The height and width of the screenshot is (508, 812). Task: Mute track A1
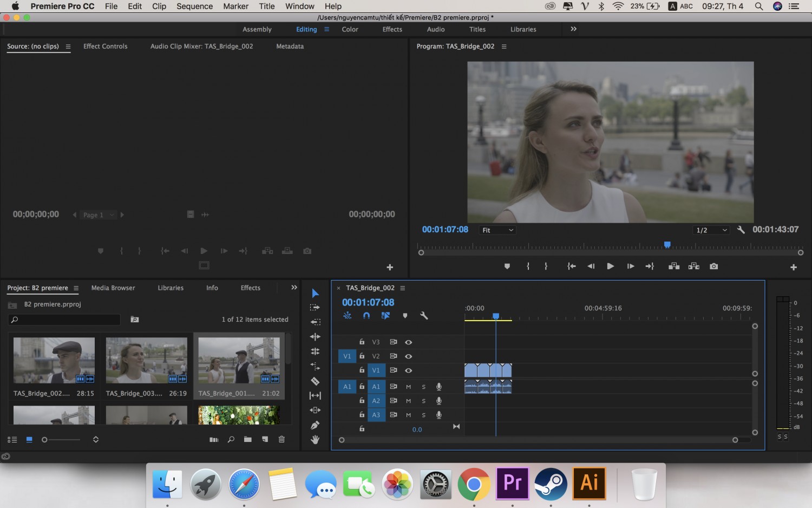click(x=409, y=387)
